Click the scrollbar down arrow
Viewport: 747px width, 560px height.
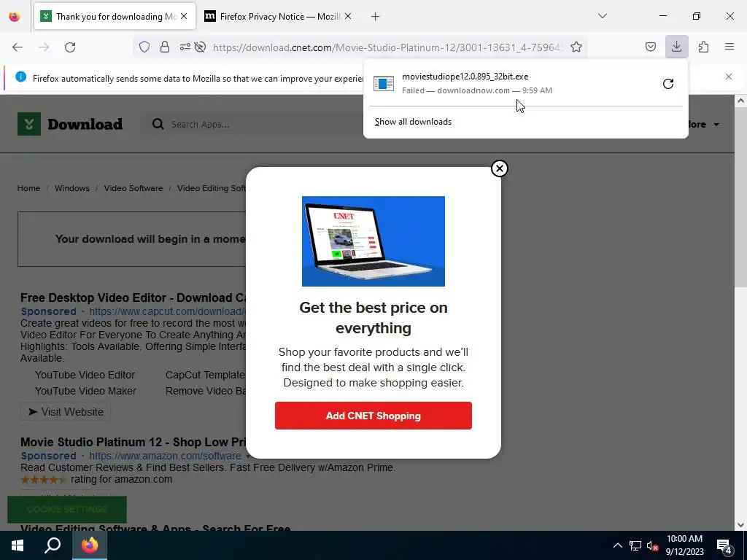click(740, 525)
